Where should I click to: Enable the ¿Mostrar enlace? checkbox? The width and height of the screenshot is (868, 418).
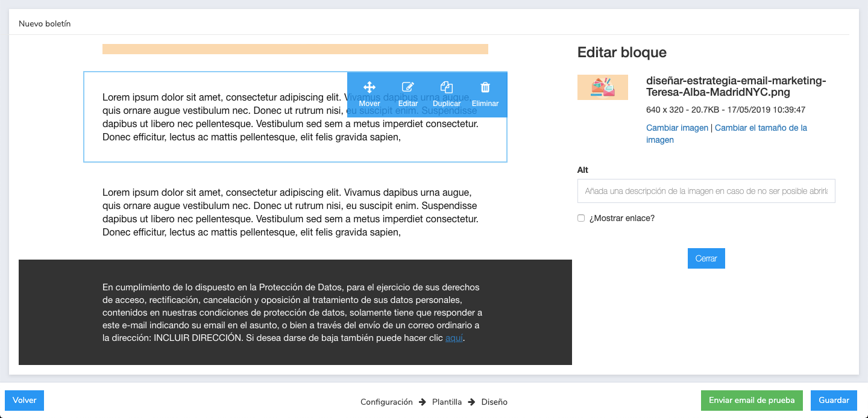tap(581, 217)
